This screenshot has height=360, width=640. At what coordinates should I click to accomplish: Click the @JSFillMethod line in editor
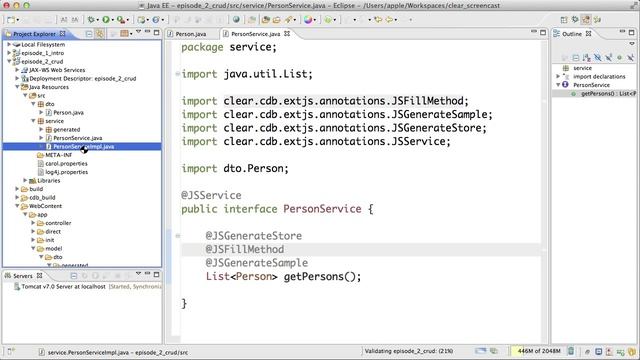pyautogui.click(x=361, y=249)
